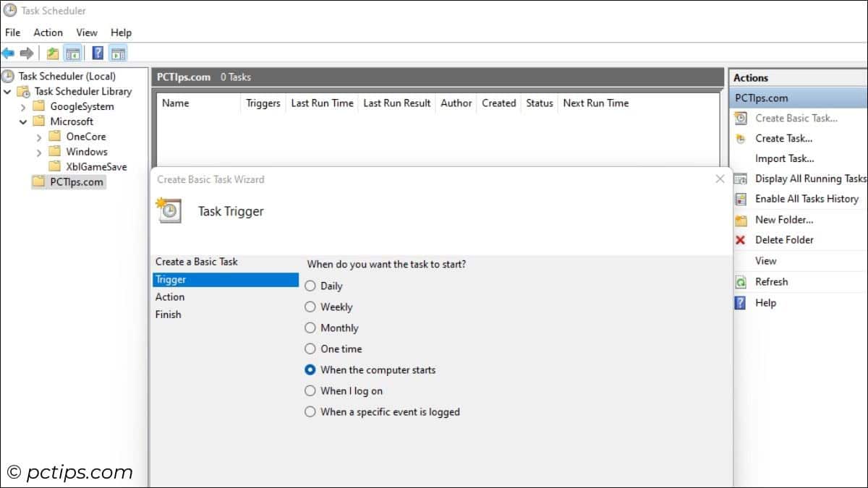Viewport: 868px width, 488px height.
Task: Close the Create Basic Task Wizard dialog
Action: [x=720, y=179]
